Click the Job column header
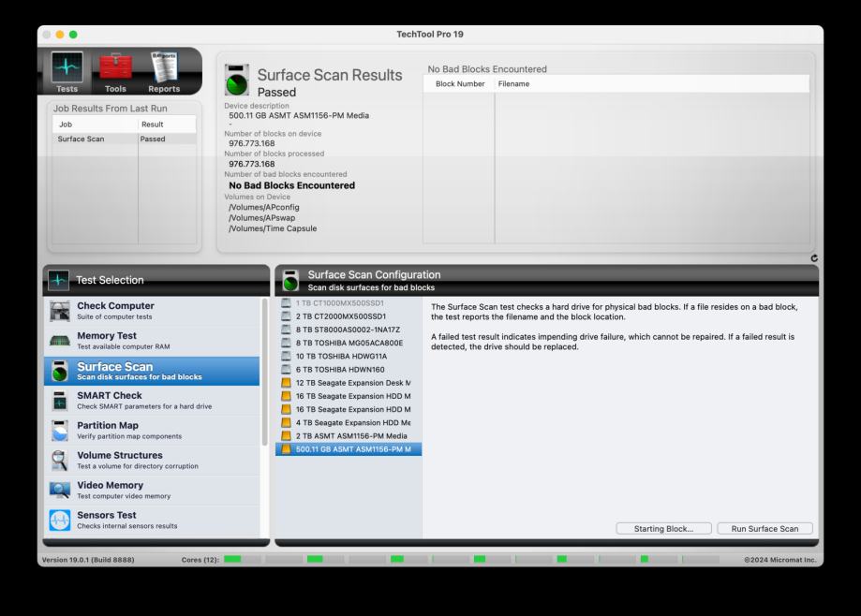Screen dimensions: 861x616 [95, 125]
